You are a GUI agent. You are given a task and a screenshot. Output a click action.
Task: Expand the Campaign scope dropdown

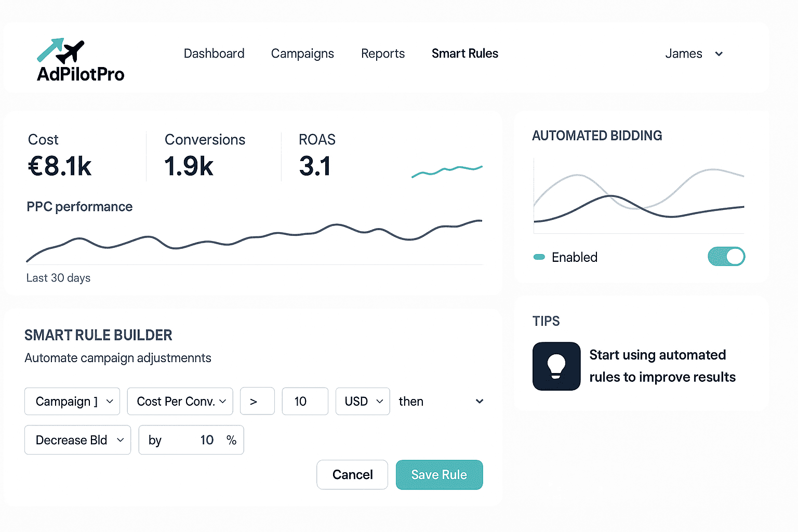click(x=72, y=401)
